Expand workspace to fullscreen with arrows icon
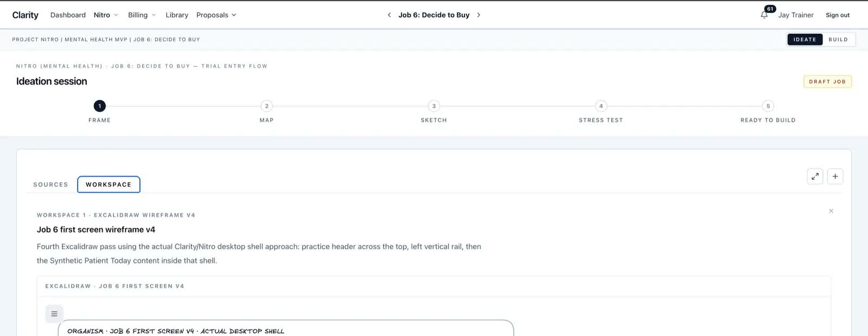This screenshot has width=868, height=336. point(815,176)
